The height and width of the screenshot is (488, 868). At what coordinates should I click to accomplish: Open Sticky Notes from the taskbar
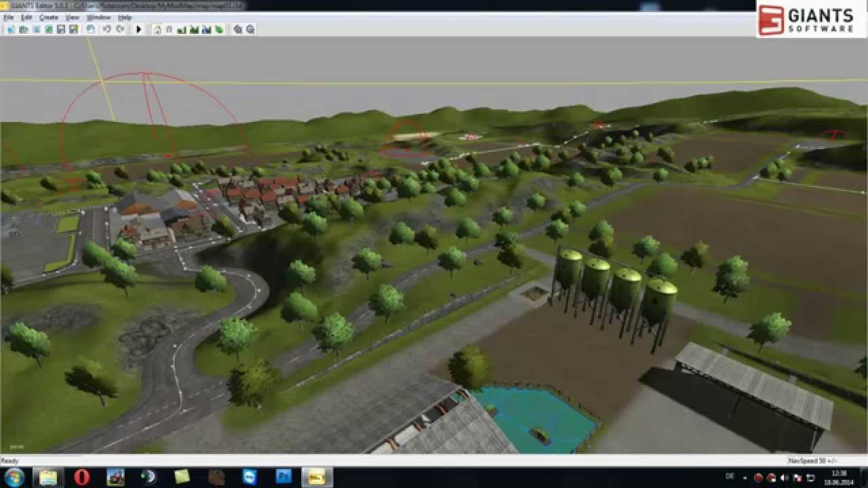tap(182, 477)
